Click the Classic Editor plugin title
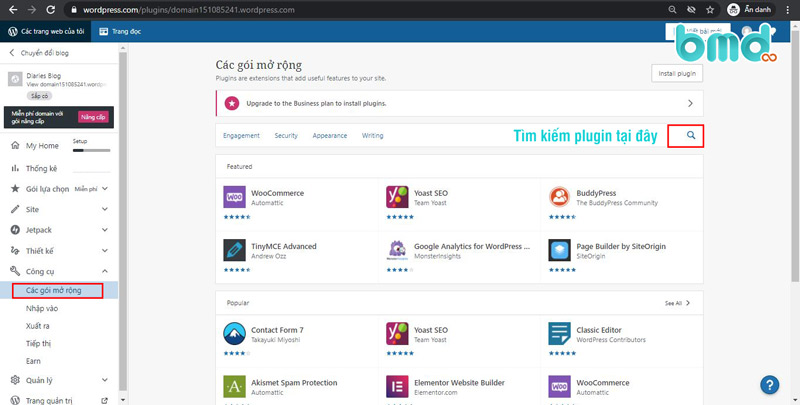 pos(599,330)
